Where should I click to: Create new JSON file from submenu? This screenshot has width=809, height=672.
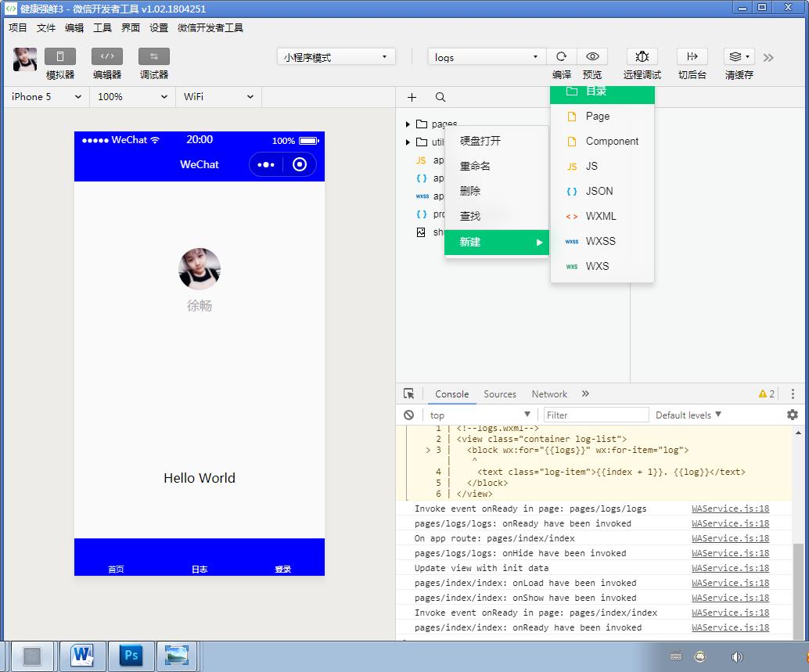coord(602,191)
